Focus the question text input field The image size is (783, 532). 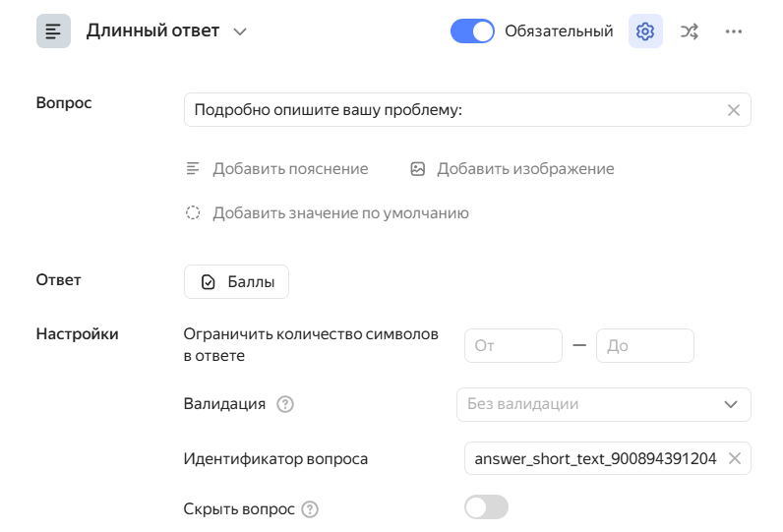[452, 110]
